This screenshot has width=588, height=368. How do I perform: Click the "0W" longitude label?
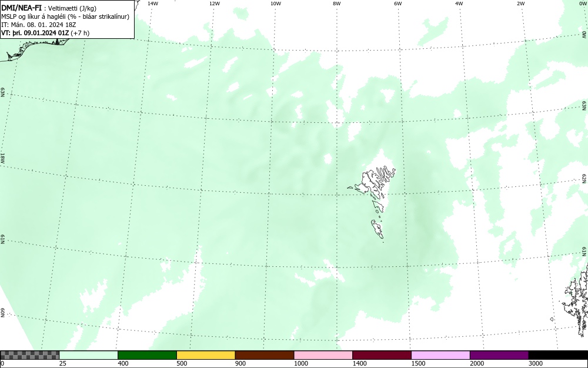point(582,4)
